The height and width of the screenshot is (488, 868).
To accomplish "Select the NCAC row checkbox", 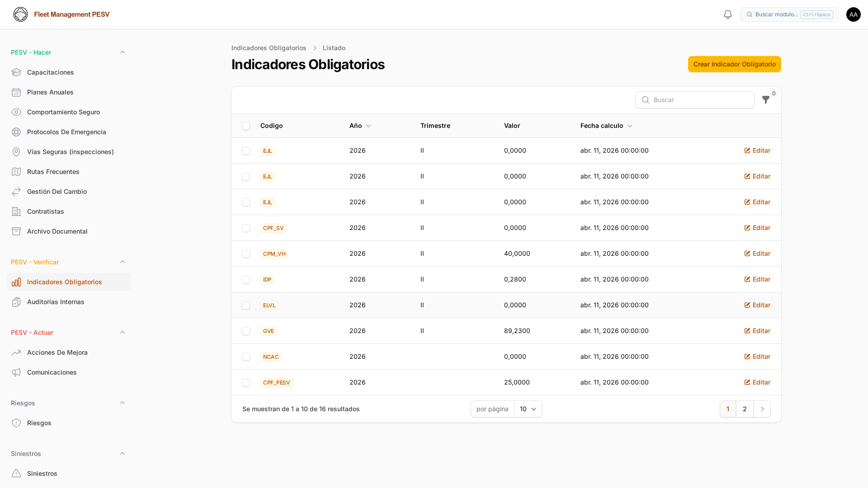I will [x=246, y=357].
